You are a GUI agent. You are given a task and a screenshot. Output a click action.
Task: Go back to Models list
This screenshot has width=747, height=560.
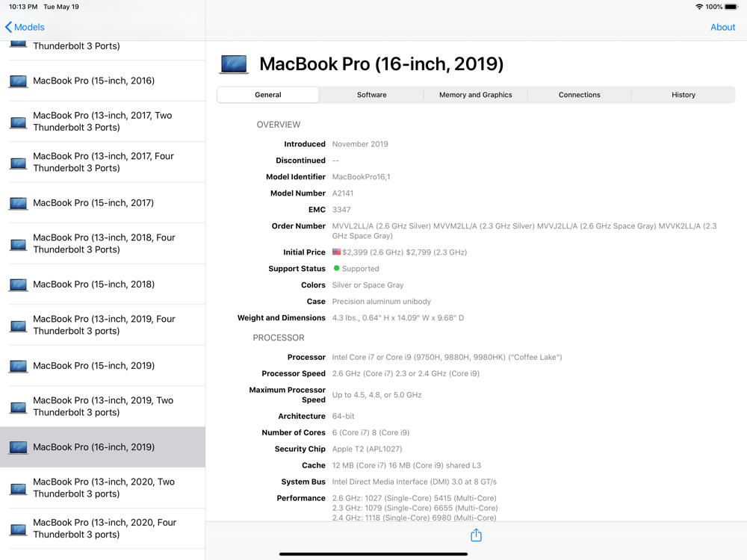25,27
